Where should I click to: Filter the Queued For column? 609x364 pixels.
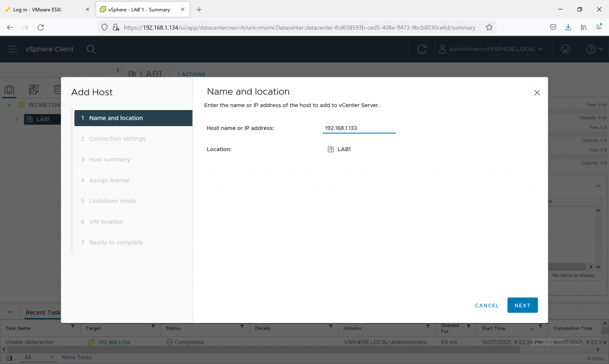pyautogui.click(x=469, y=327)
